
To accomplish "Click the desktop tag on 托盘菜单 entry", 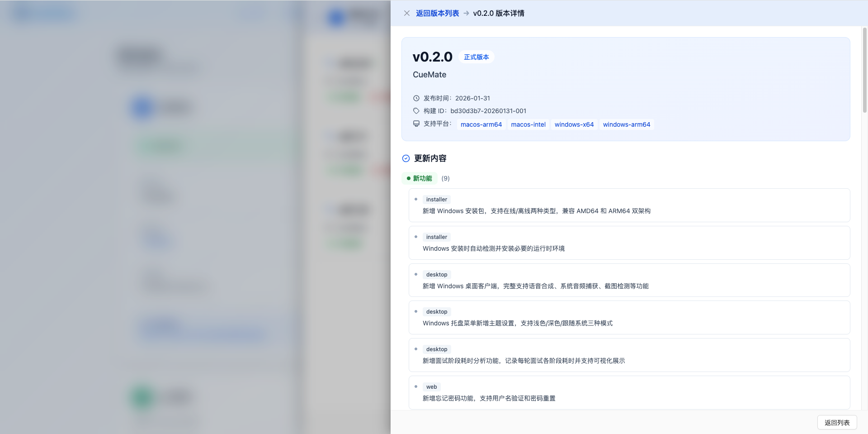I will point(436,312).
